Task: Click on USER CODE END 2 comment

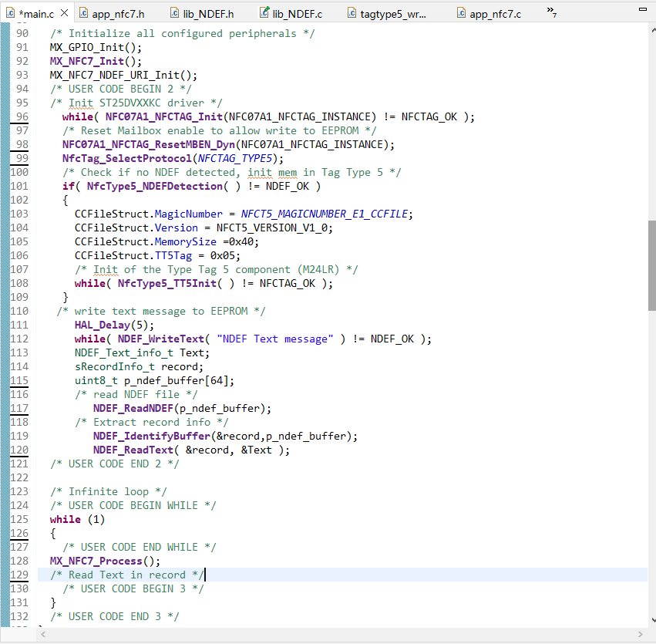Action: pyautogui.click(x=115, y=464)
